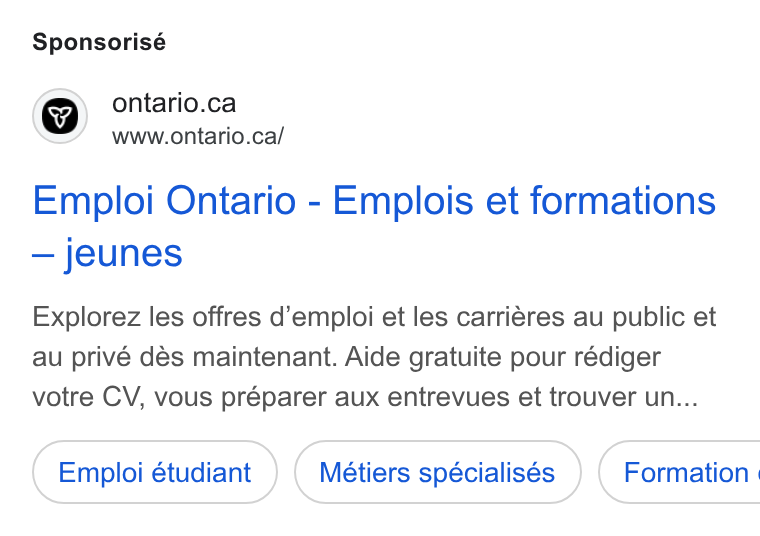The width and height of the screenshot is (760, 536).
Task: Click the truncated description line ending 'trouver un...'
Action: coord(365,397)
